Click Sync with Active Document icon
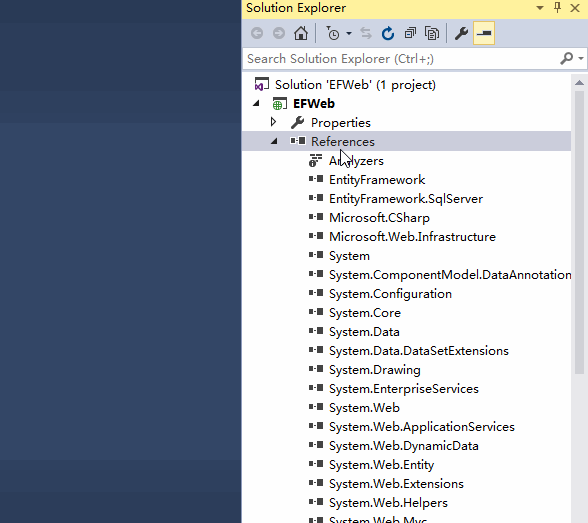 click(366, 33)
